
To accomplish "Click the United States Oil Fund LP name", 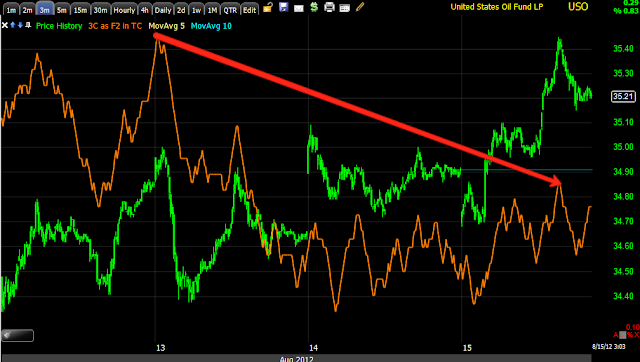I will pyautogui.click(x=497, y=7).
